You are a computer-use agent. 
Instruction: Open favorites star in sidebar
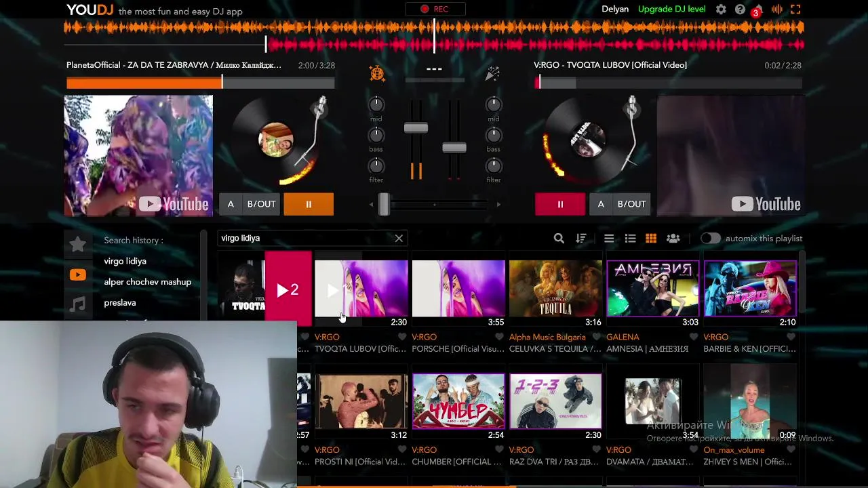tap(78, 244)
